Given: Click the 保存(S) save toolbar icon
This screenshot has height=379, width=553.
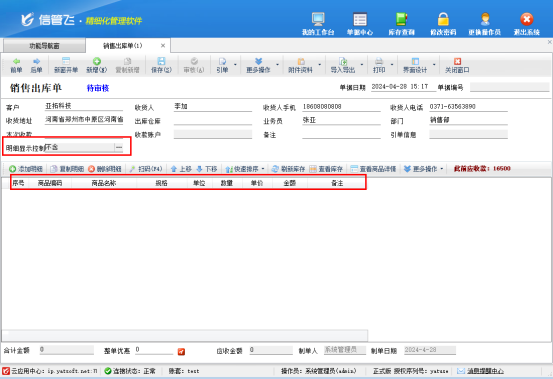Looking at the screenshot, I should pyautogui.click(x=161, y=61).
